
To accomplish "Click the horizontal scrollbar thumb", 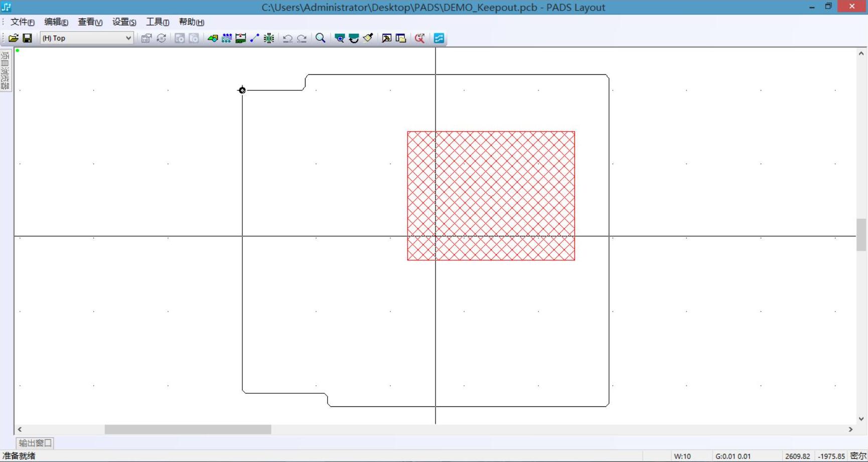I will 188,429.
